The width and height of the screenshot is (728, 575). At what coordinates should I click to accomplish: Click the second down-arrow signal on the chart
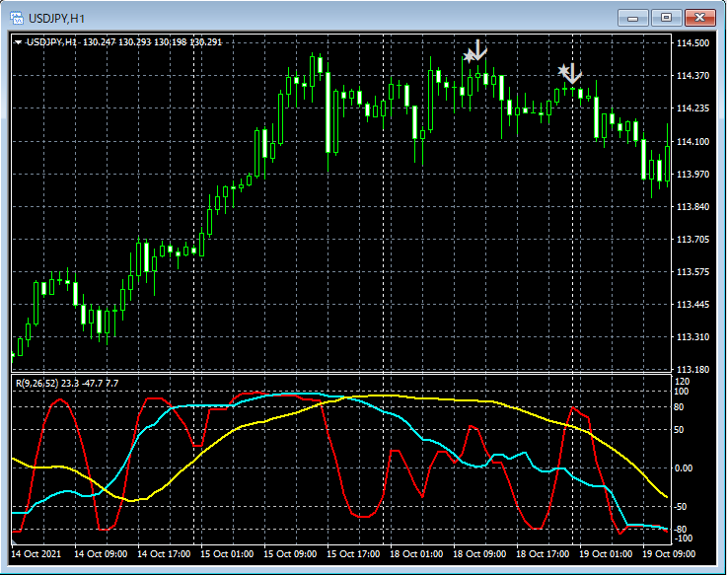tap(573, 73)
